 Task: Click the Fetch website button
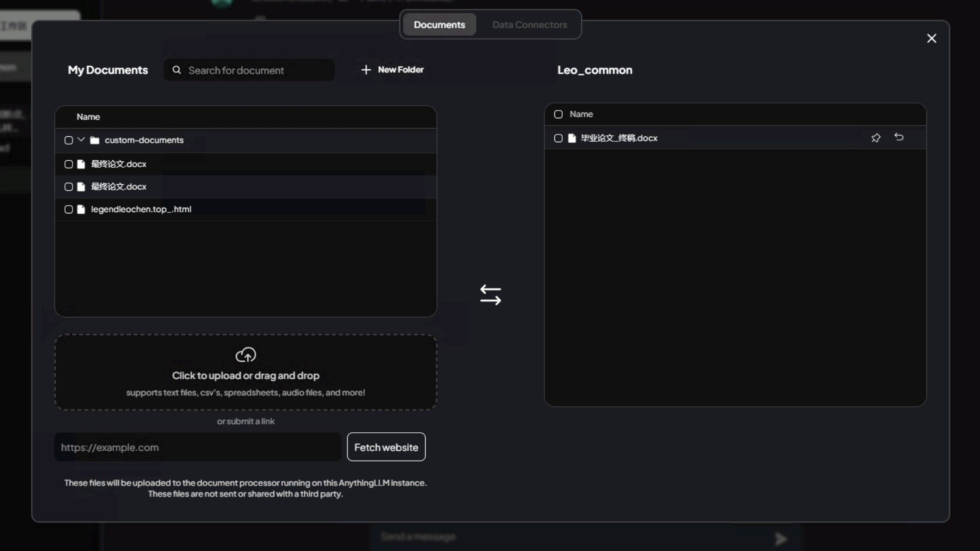pyautogui.click(x=386, y=447)
